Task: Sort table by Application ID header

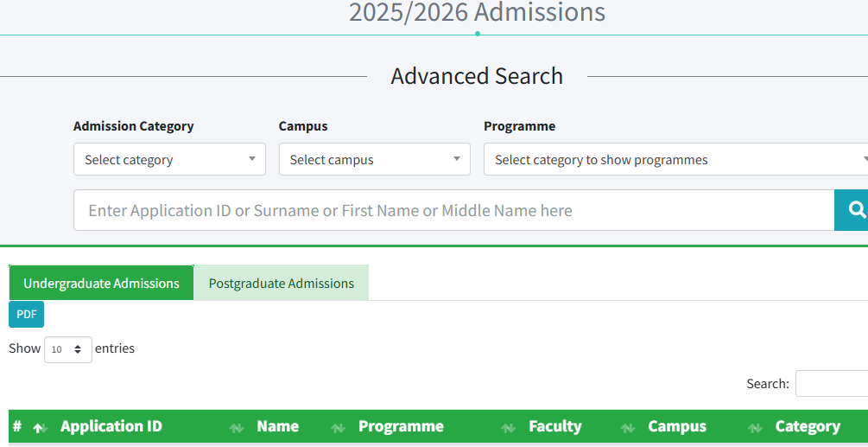Action: [x=111, y=426]
